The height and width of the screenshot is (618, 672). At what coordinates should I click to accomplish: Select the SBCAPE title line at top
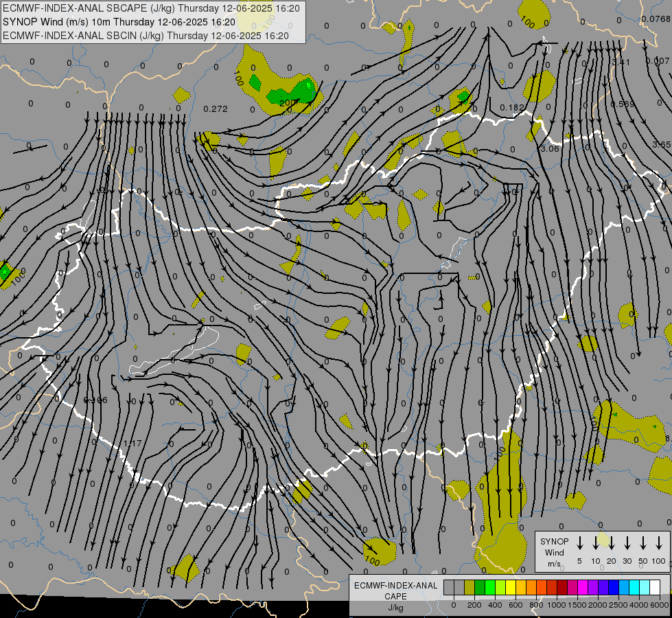(151, 8)
